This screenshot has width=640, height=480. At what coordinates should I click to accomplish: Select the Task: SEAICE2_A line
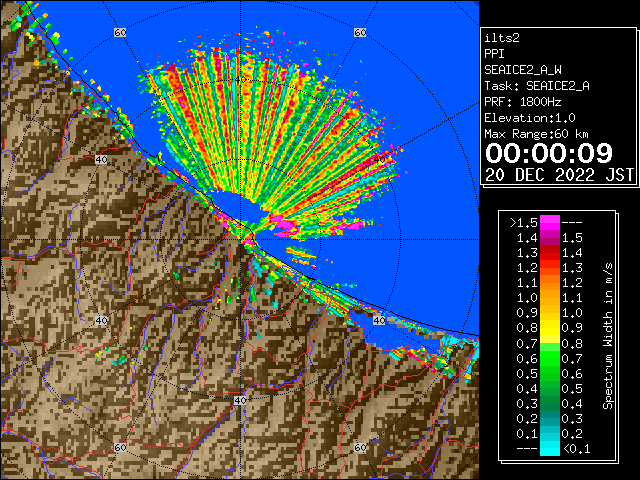[x=537, y=86]
